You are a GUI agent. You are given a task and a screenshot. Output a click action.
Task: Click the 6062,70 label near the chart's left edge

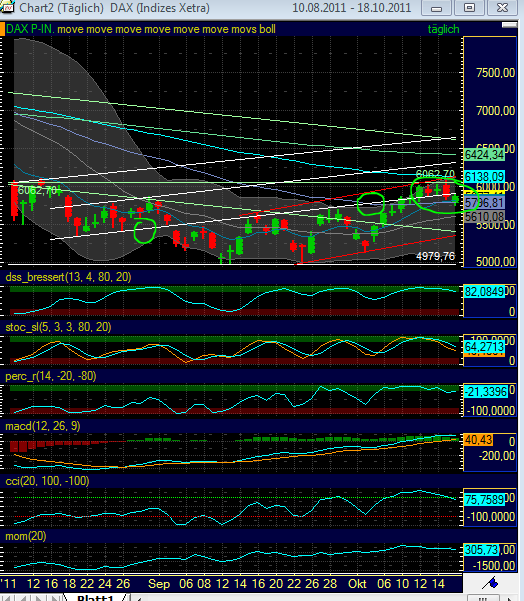click(37, 190)
